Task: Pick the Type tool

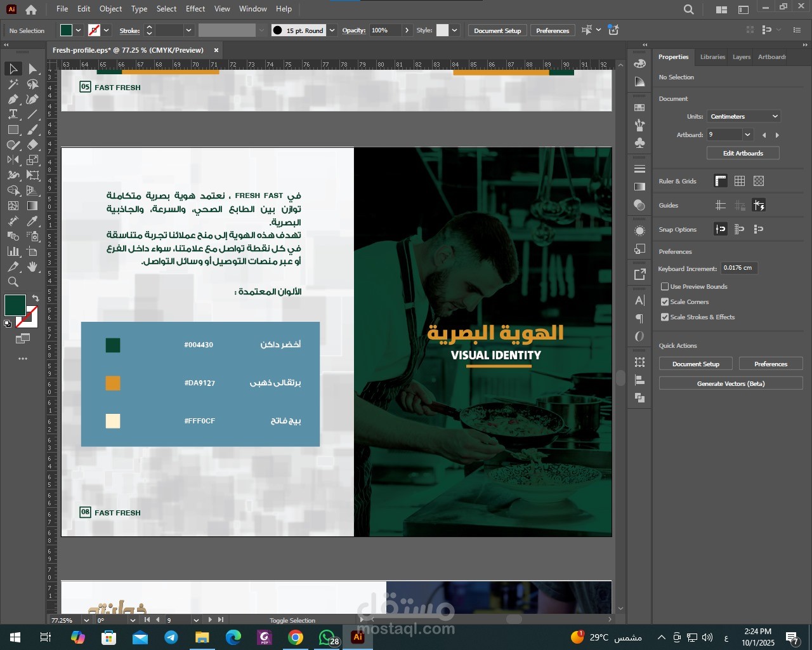Action: (x=13, y=114)
